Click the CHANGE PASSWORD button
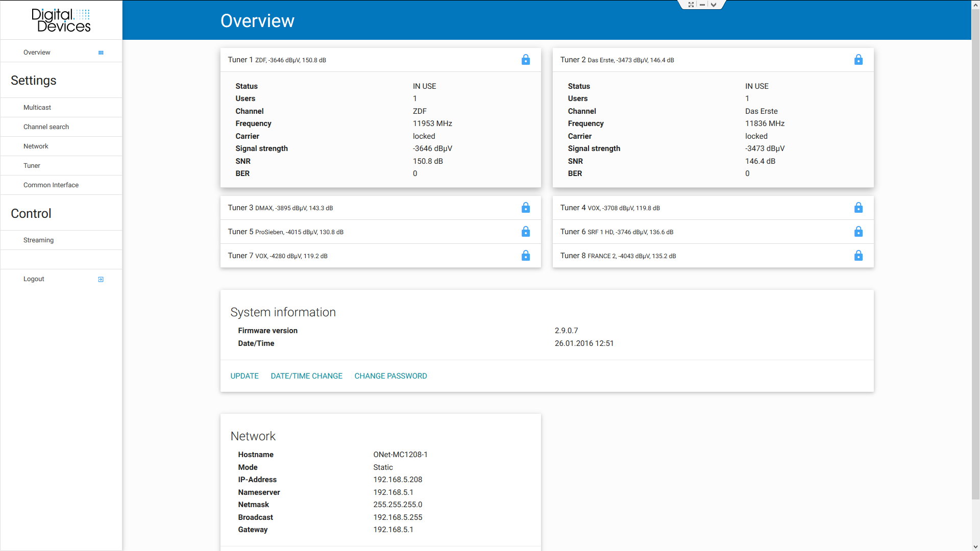 pos(390,376)
